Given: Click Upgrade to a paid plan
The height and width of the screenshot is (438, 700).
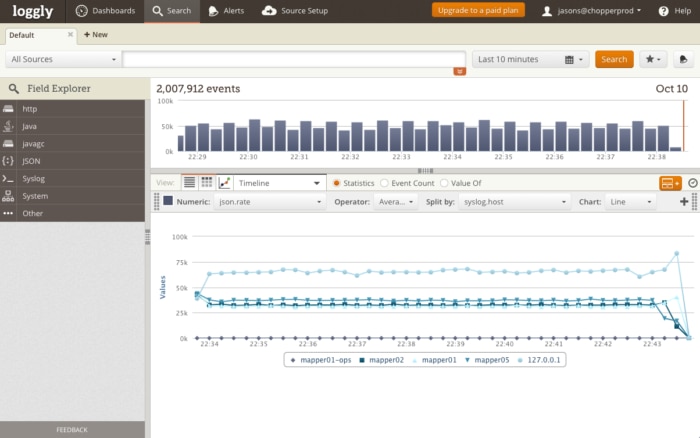Looking at the screenshot, I should [x=478, y=11].
